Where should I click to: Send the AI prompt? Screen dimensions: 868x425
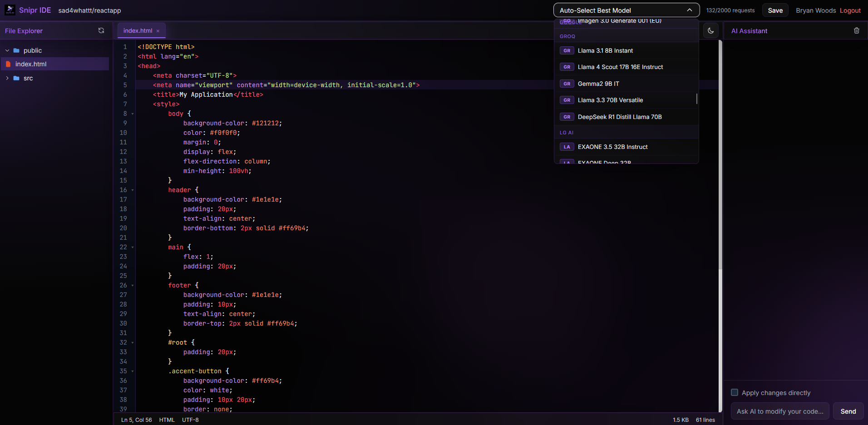(x=848, y=411)
